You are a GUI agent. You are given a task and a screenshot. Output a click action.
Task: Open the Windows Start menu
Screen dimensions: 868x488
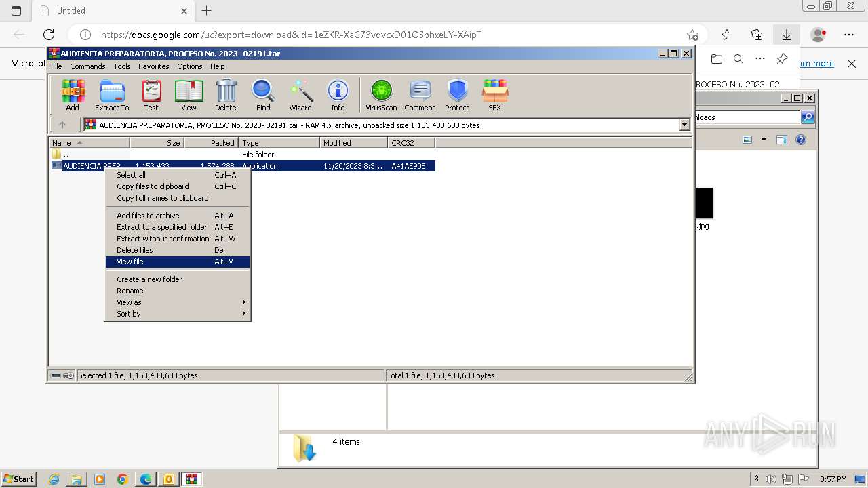pos(18,479)
